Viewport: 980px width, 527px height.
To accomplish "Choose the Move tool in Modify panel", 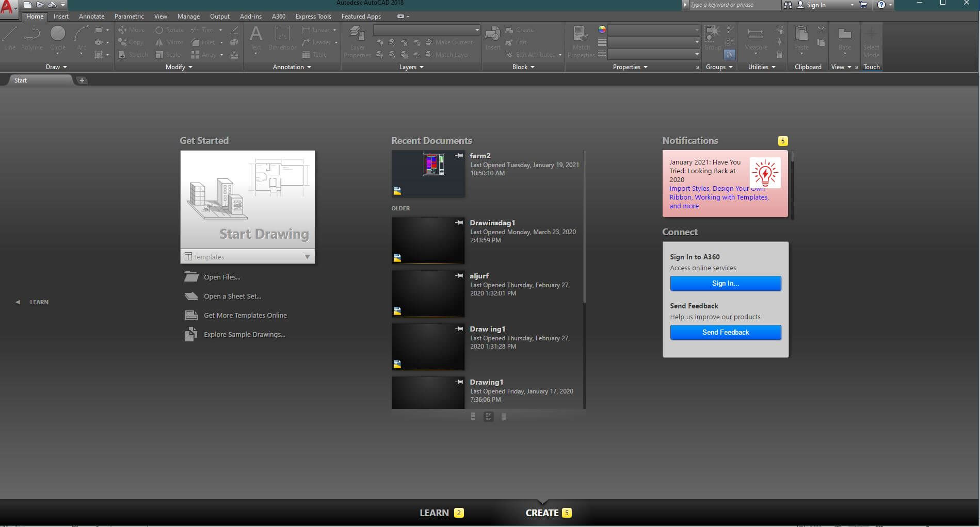I will (x=132, y=30).
